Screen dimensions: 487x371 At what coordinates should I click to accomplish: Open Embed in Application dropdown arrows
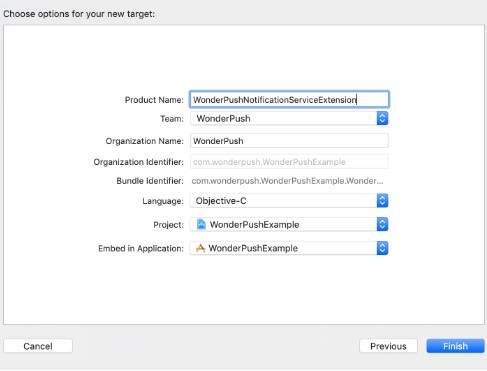point(382,248)
